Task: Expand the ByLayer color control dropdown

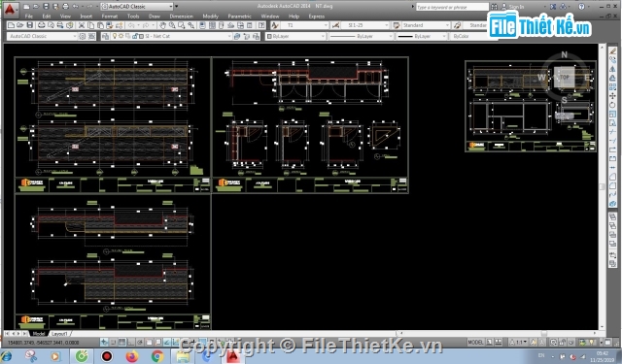Action: tap(295, 36)
